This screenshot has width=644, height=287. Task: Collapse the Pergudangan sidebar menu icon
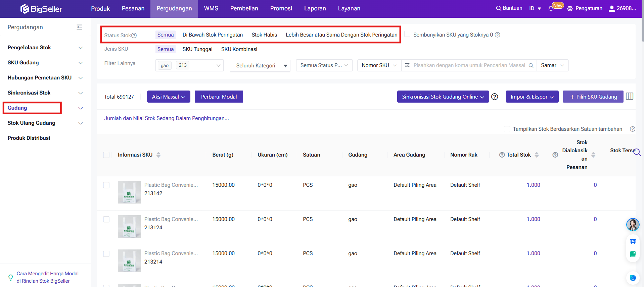coord(79,27)
